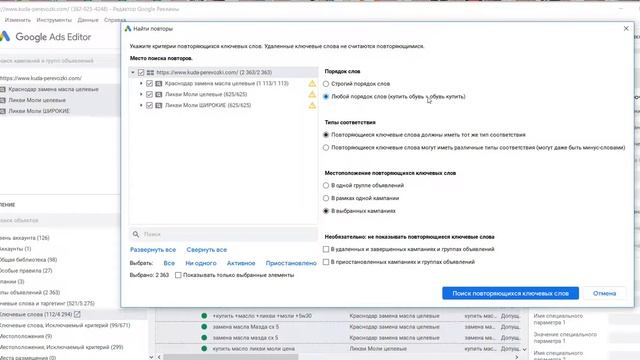Expand Ликви Моли ШИРОКИЕ tree node
Image resolution: width=640 pixels, height=360 pixels.
point(141,105)
